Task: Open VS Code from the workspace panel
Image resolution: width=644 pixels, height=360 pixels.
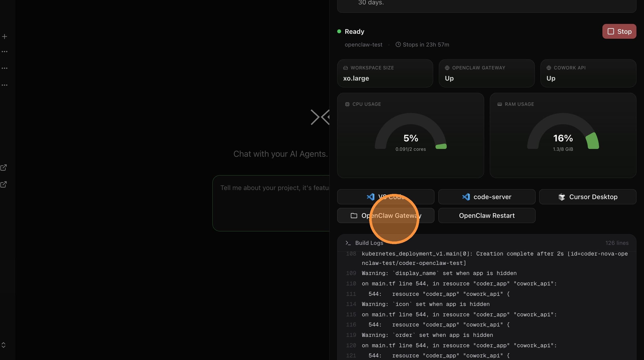Action: click(386, 197)
